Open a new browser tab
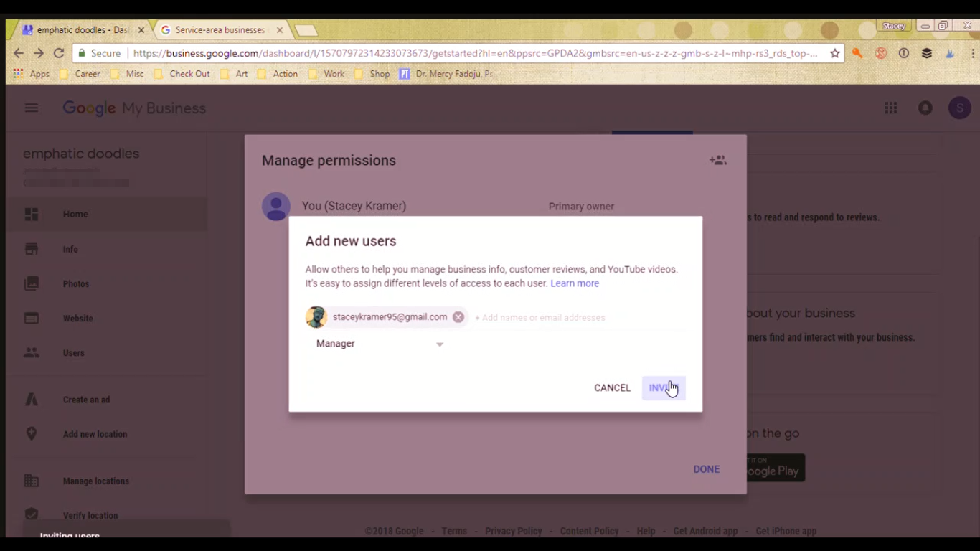Screen dimensions: 980x551 click(x=306, y=30)
